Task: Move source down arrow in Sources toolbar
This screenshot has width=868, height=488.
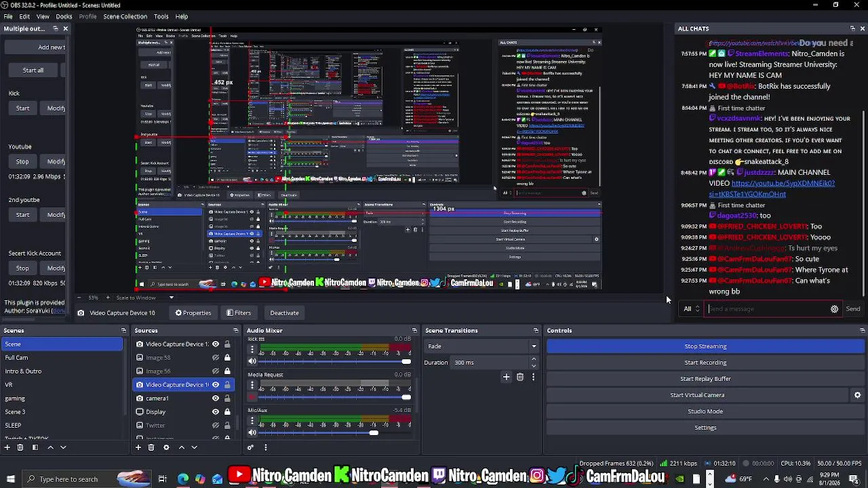Action: [x=194, y=447]
